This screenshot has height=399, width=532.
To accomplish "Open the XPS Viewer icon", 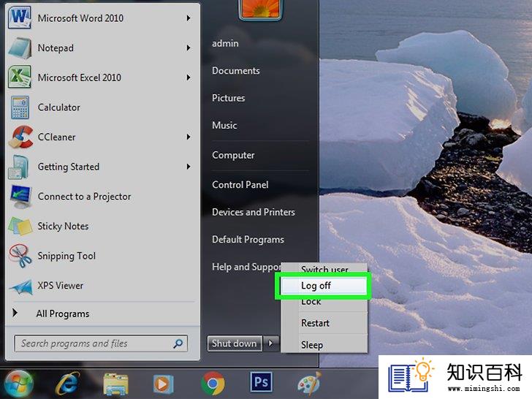I will (x=21, y=286).
